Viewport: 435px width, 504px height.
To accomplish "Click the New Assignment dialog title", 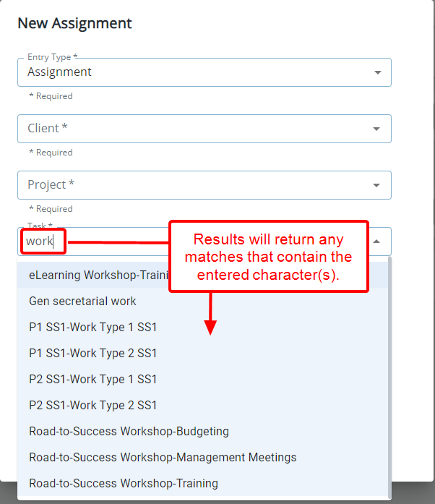I will (x=74, y=23).
